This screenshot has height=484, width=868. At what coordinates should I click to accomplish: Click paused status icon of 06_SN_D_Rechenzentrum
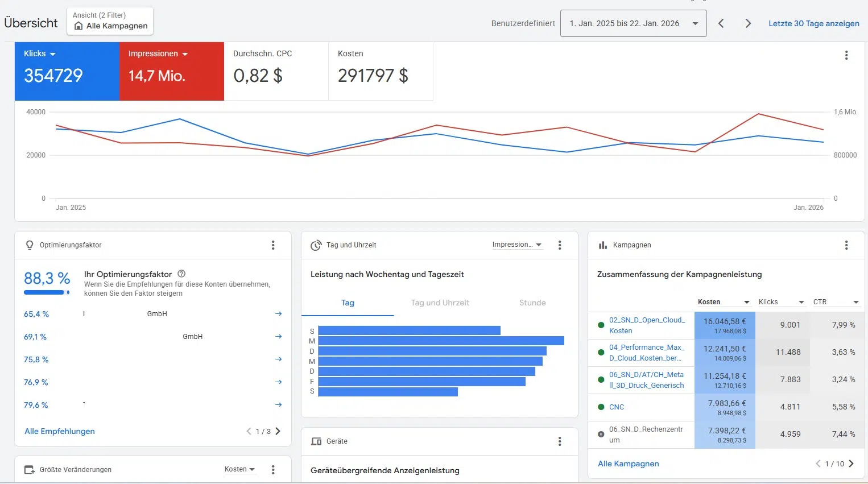601,434
